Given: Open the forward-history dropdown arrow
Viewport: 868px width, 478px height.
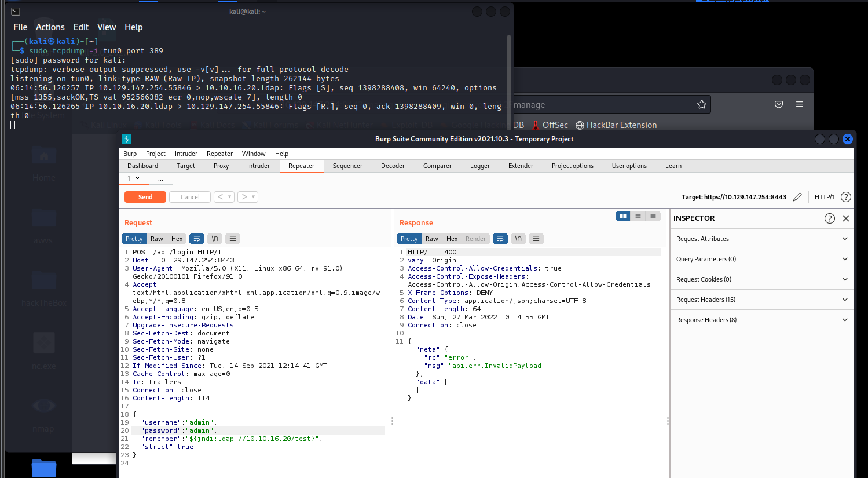Looking at the screenshot, I should [254, 197].
